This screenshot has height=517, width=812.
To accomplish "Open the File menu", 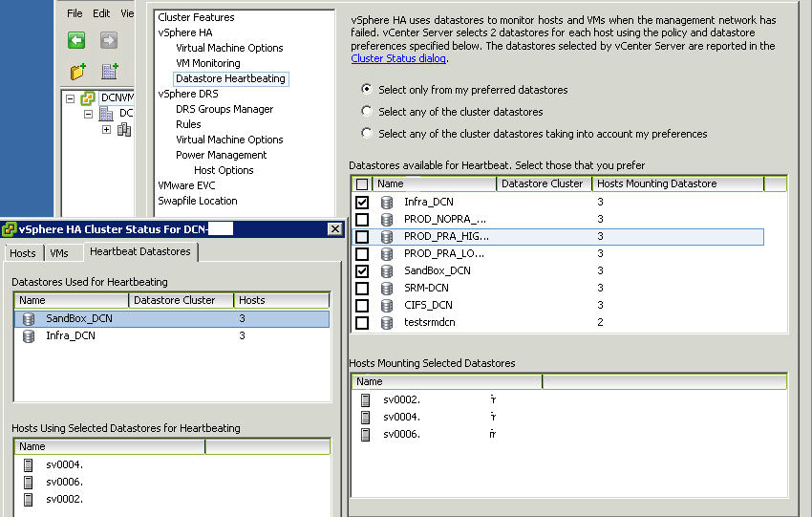I will [75, 13].
